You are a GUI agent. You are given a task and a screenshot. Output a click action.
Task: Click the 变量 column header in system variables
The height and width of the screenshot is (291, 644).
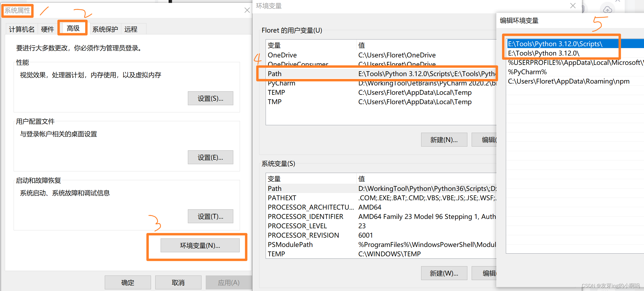(311, 179)
